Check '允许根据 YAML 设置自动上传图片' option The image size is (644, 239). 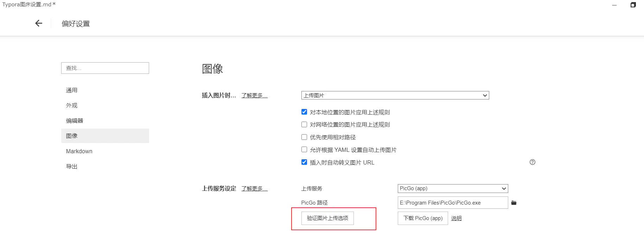[x=304, y=150]
